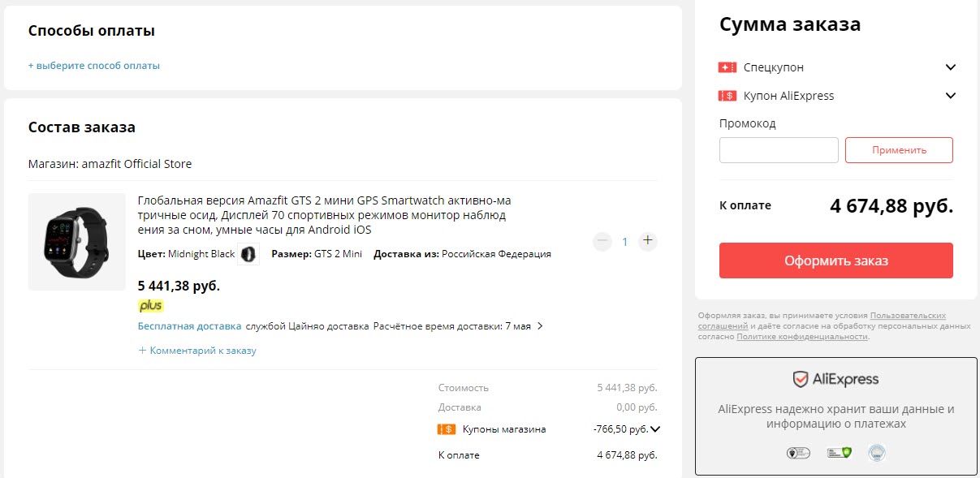
Task: Click the orange Купоны магазина coupon icon
Action: pos(447,428)
